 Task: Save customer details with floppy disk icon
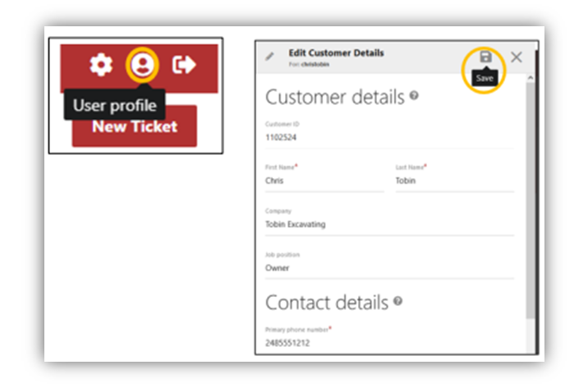(485, 57)
